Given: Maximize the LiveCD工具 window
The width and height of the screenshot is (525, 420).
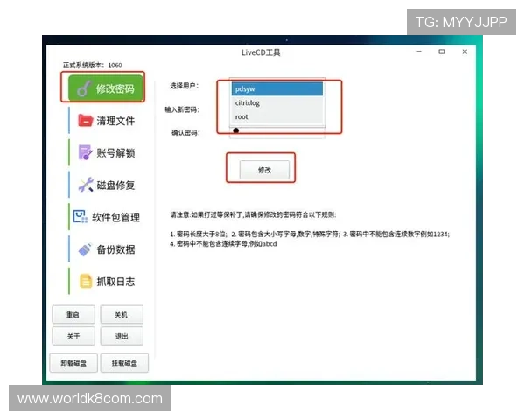Looking at the screenshot, I should point(442,52).
